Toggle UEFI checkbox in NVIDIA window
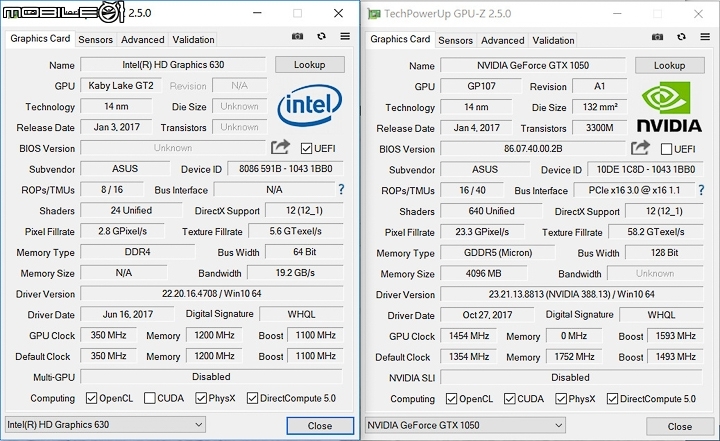 point(666,149)
